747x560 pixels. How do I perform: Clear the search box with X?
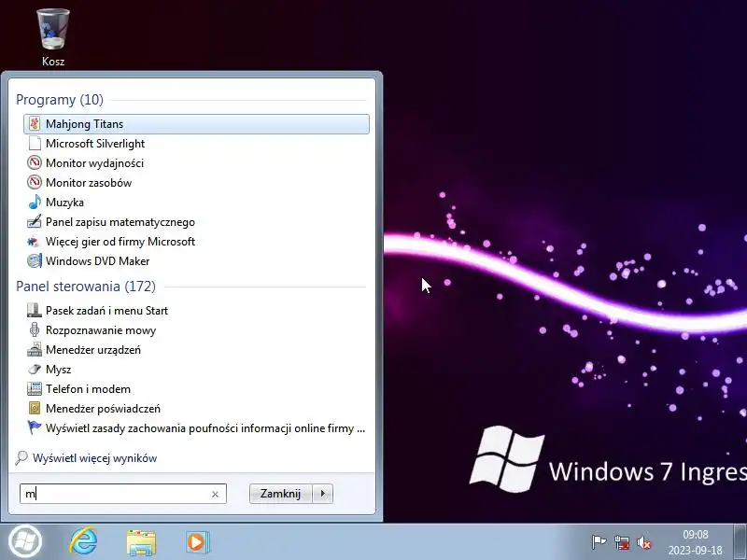215,495
